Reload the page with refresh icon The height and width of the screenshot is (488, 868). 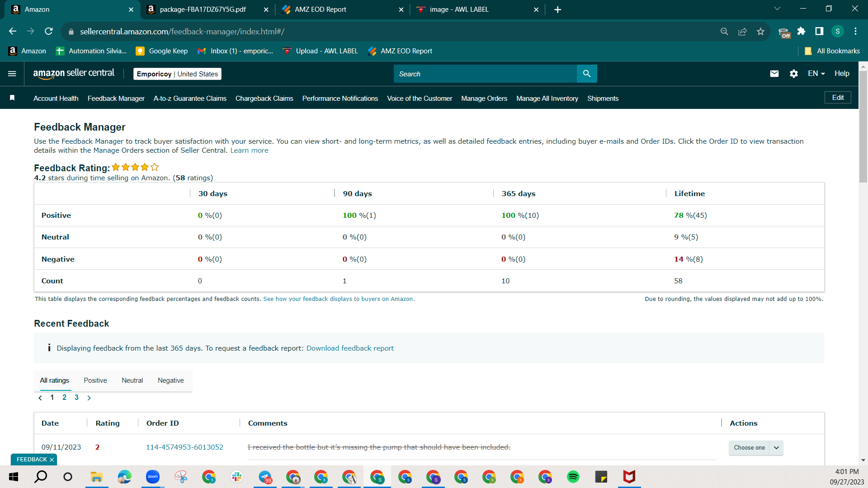point(49,31)
